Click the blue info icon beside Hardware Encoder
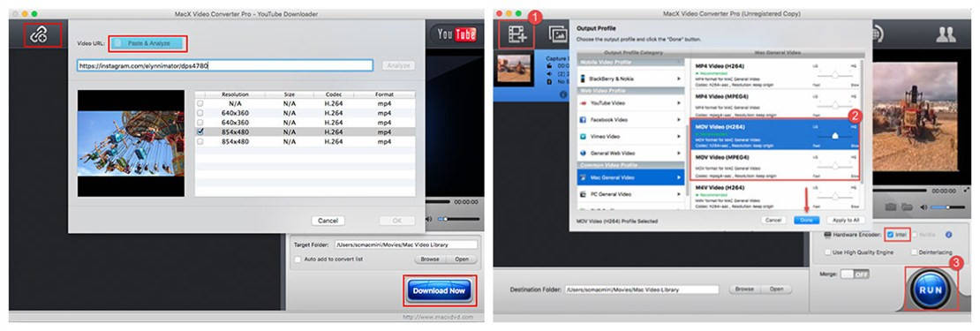The width and height of the screenshot is (980, 331). pyautogui.click(x=948, y=235)
